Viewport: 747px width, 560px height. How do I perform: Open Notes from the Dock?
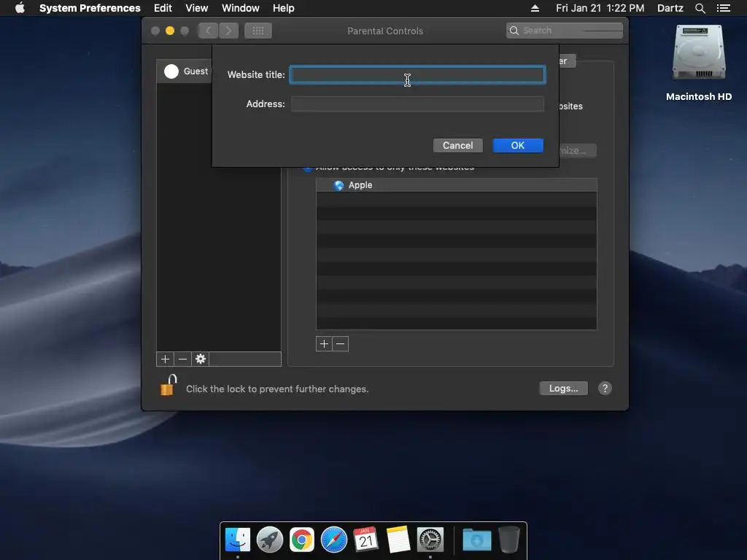(398, 540)
